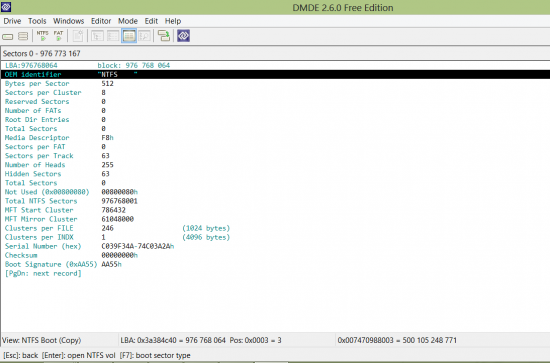Click View: NTFS Boot (Copy) status field
Viewport: 550px width, 363px height.
(x=41, y=340)
